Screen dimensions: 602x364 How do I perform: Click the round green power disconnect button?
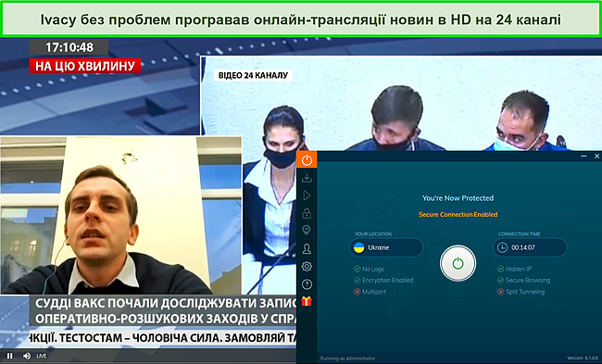point(458,263)
